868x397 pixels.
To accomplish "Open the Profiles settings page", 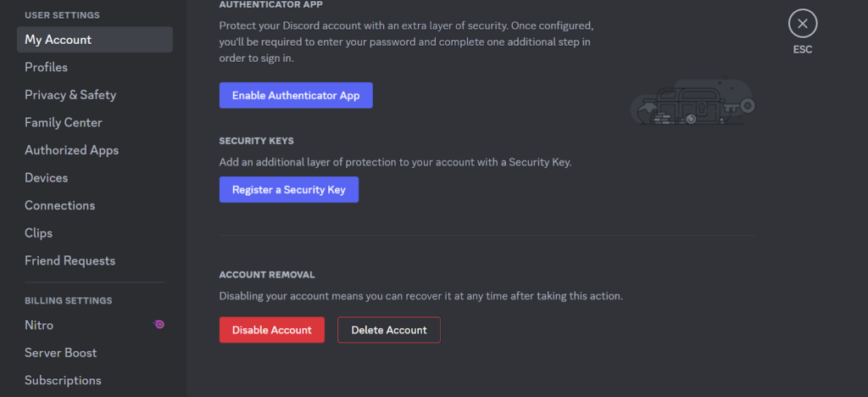I will click(x=47, y=67).
